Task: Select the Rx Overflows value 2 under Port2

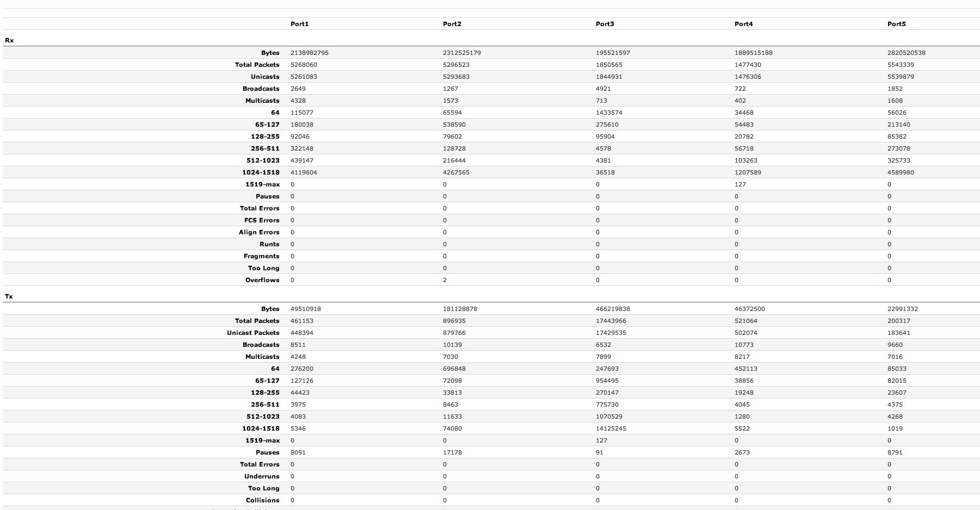Action: 445,280
